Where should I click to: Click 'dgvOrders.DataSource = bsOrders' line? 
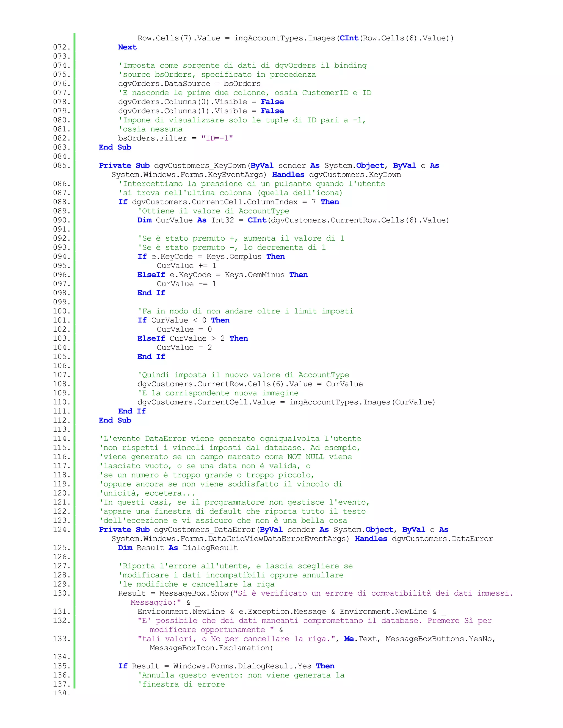[189, 84]
